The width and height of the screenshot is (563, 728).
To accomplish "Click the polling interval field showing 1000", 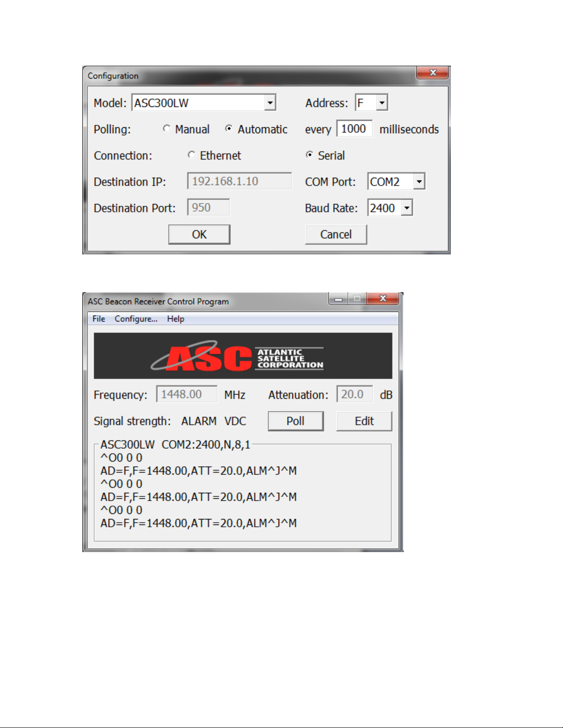I will (x=354, y=129).
